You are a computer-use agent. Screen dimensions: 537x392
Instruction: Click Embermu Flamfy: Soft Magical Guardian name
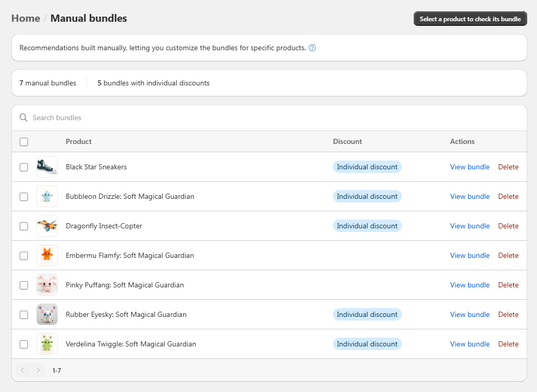click(x=130, y=255)
